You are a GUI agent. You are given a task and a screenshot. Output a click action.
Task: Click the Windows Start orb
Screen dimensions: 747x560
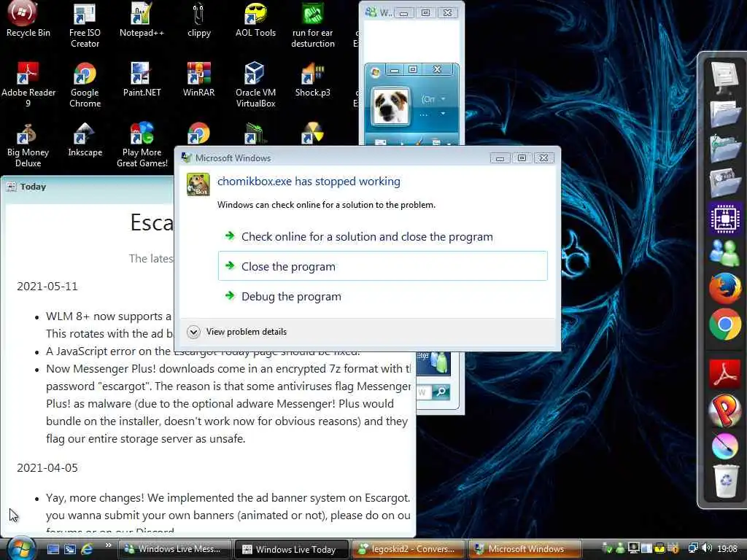(x=21, y=549)
